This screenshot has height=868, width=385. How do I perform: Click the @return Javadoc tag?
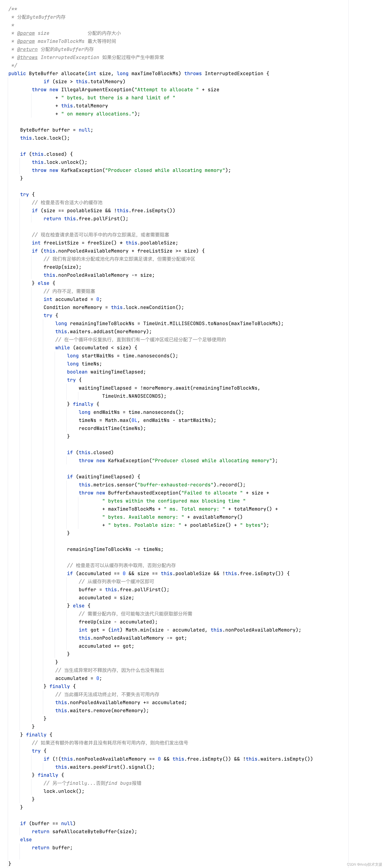click(x=27, y=49)
